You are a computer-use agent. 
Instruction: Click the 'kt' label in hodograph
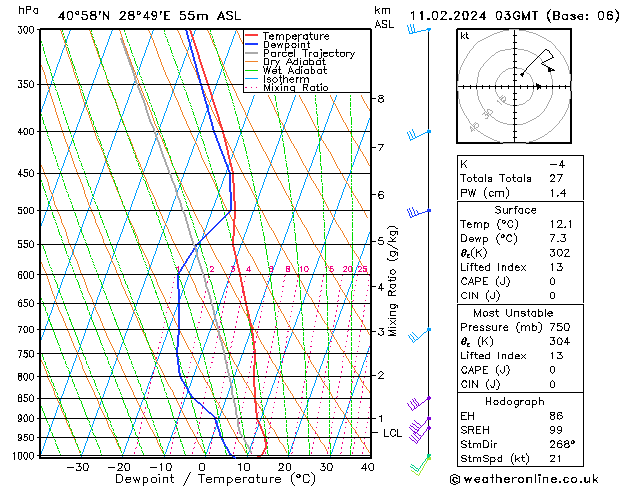(x=465, y=35)
